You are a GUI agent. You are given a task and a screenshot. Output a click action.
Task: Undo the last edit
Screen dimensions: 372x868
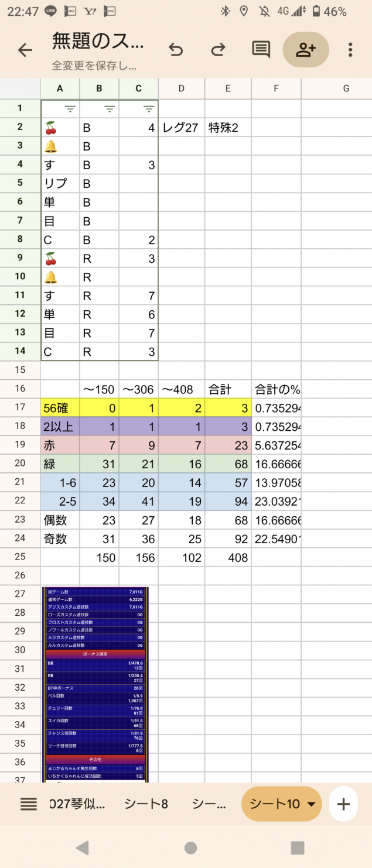tap(176, 50)
